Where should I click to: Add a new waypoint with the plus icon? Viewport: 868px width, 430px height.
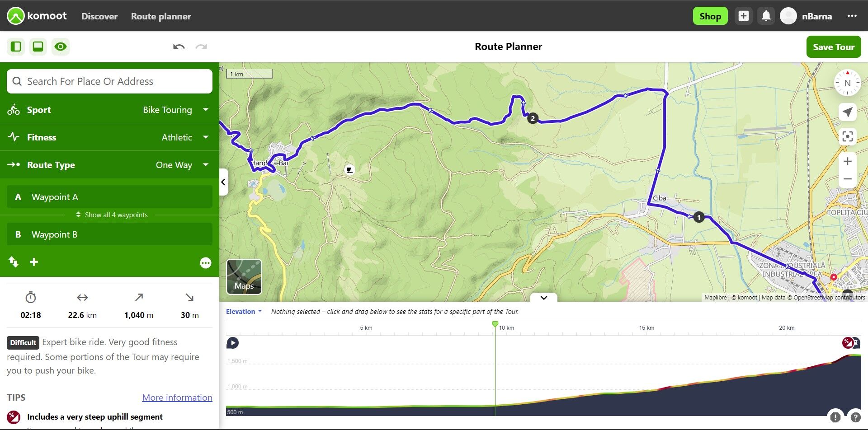(34, 262)
